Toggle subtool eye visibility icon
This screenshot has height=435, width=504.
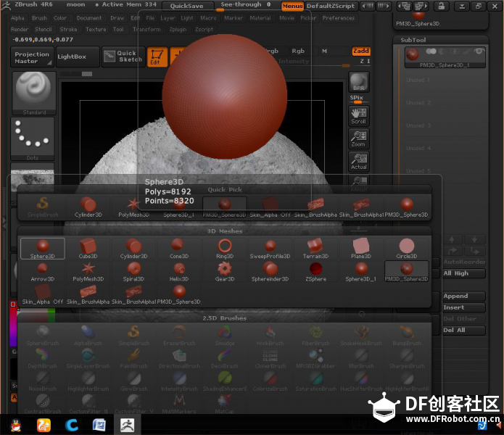coord(479,51)
